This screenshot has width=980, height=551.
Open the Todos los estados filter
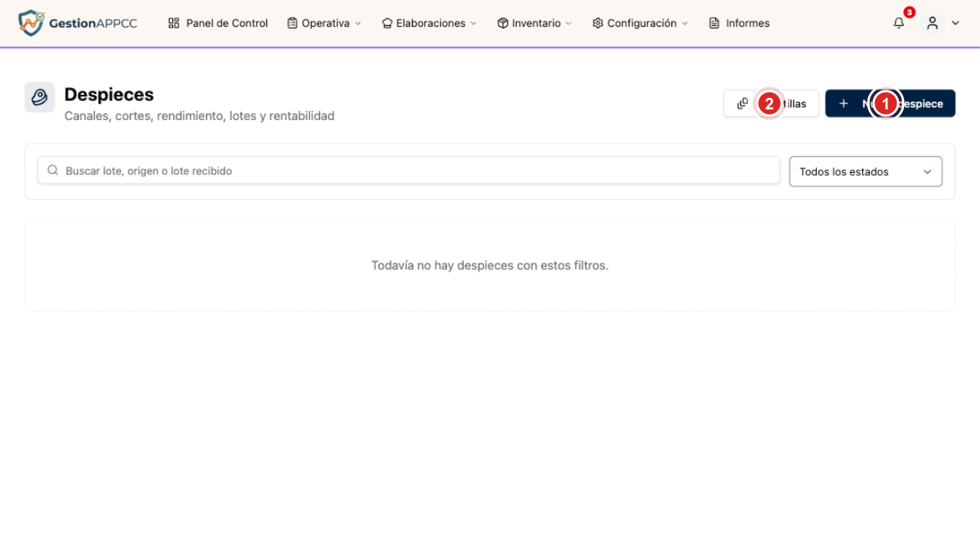[866, 171]
